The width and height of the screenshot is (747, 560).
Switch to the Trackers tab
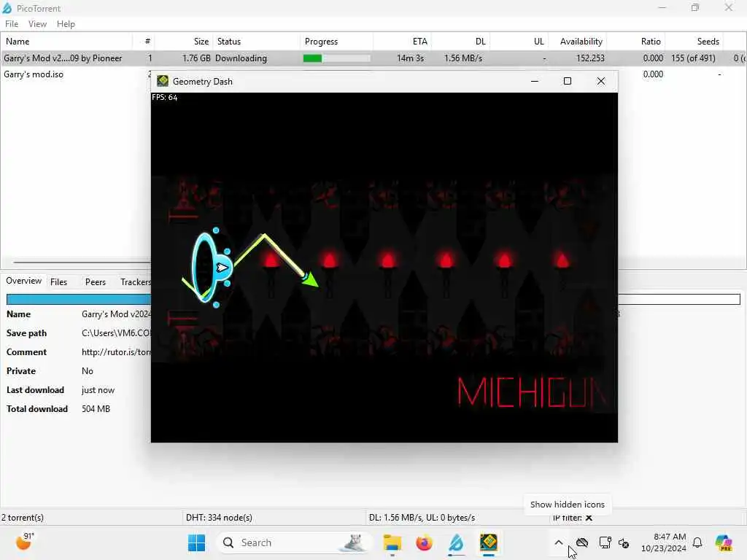[x=135, y=282]
